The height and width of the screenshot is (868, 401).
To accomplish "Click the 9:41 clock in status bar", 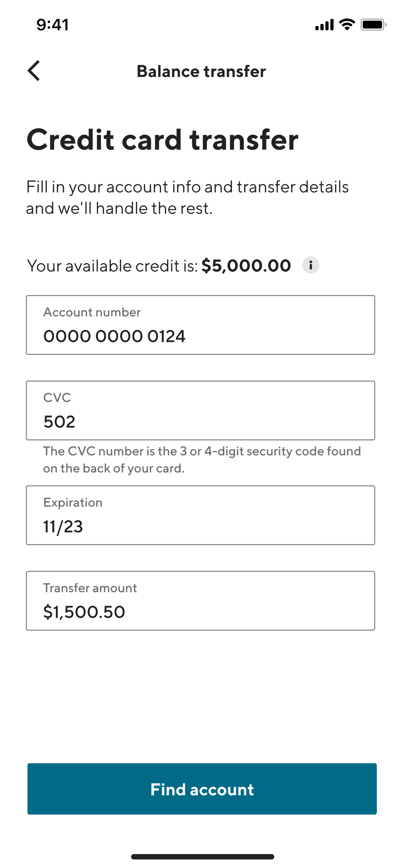I will click(x=53, y=25).
